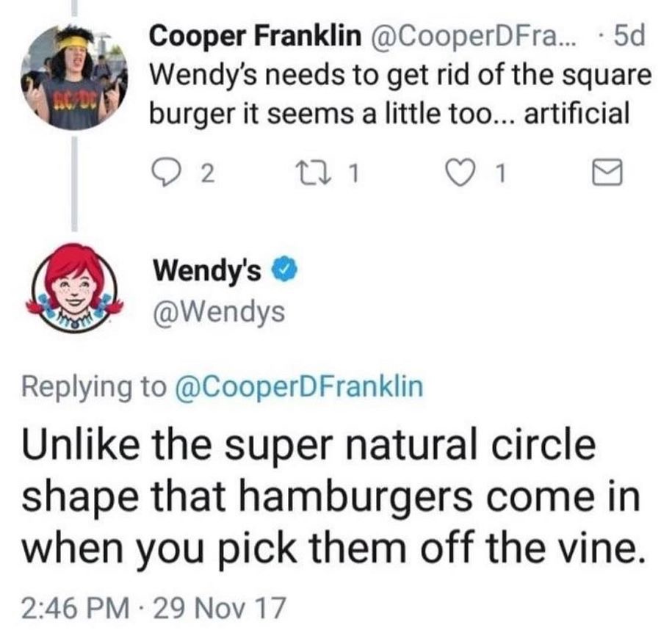
Task: Select Wendy's reply text about vine
Action: pos(333,496)
